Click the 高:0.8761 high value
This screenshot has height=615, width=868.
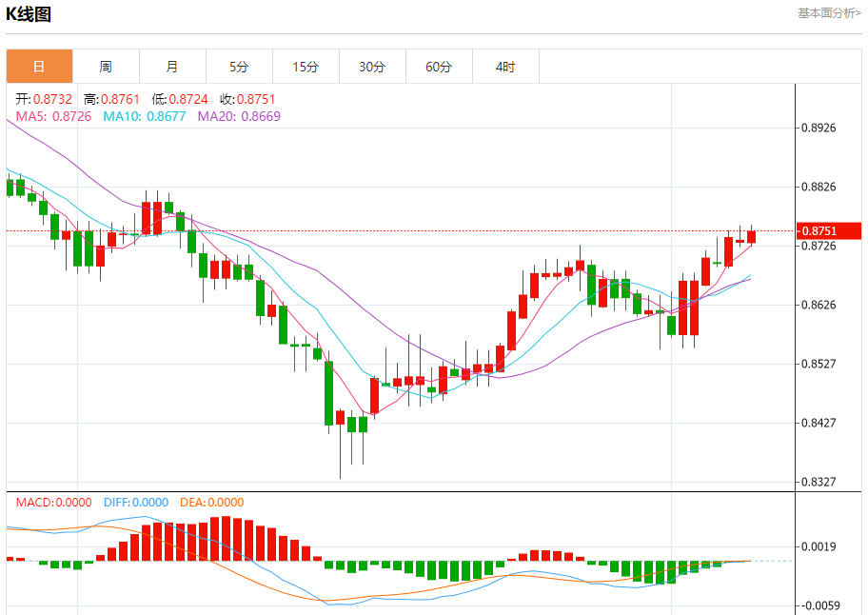111,99
